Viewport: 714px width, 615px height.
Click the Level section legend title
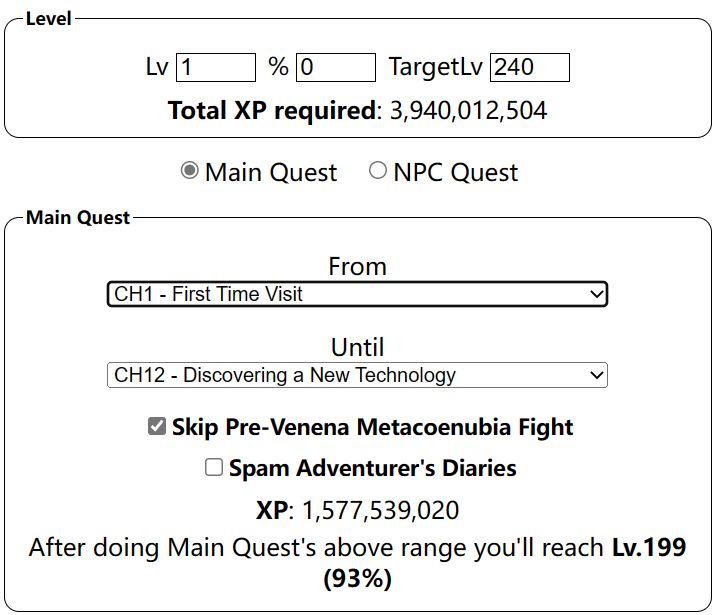tap(48, 19)
